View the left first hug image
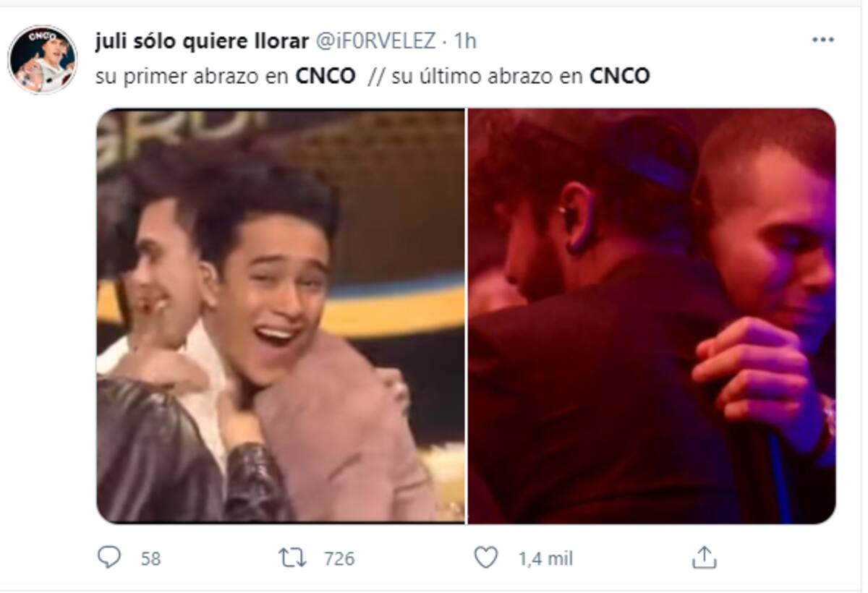The image size is (868, 593). click(x=281, y=316)
